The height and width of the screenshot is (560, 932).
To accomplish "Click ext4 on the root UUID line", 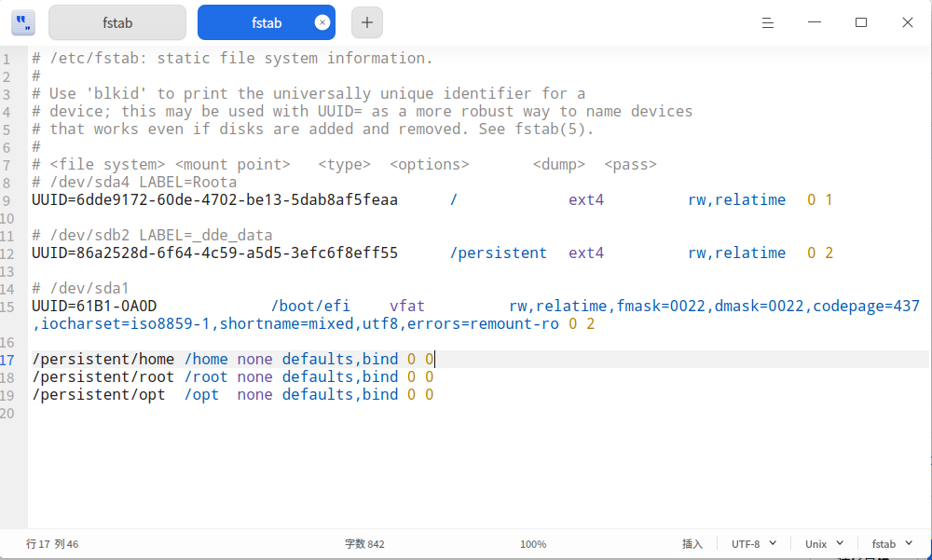I will (x=586, y=199).
